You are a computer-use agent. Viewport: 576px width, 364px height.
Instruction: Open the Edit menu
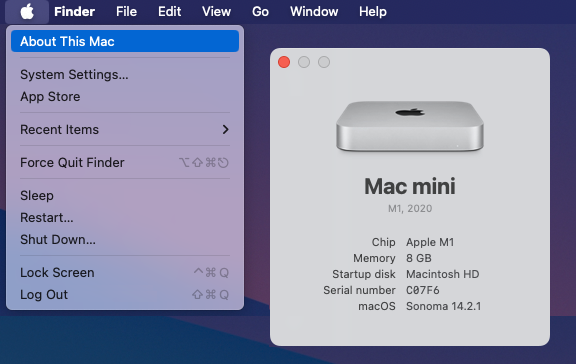(x=169, y=12)
